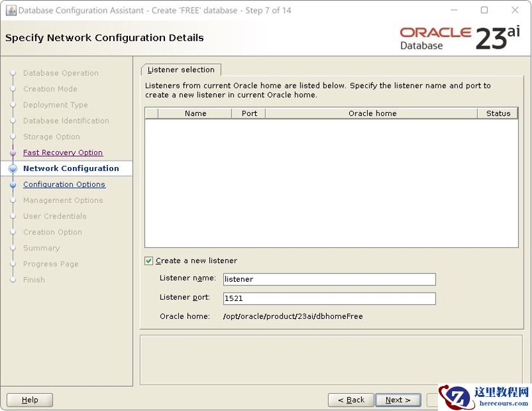Click the Management Options step label
The image size is (532, 411).
point(63,200)
